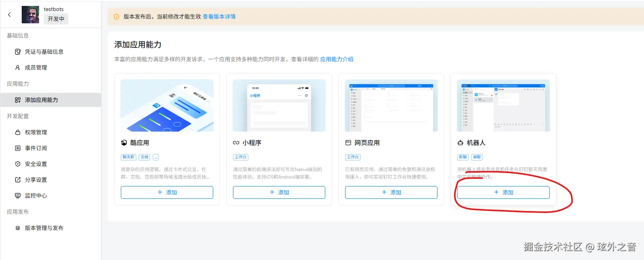Open 事件订阅 page
Image resolution: width=644 pixels, height=260 pixels.
[x=51, y=148]
